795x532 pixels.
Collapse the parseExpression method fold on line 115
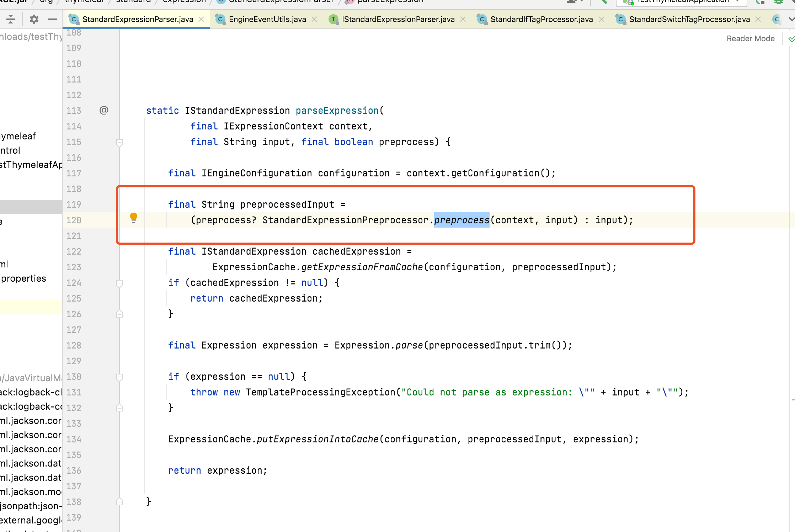[119, 142]
